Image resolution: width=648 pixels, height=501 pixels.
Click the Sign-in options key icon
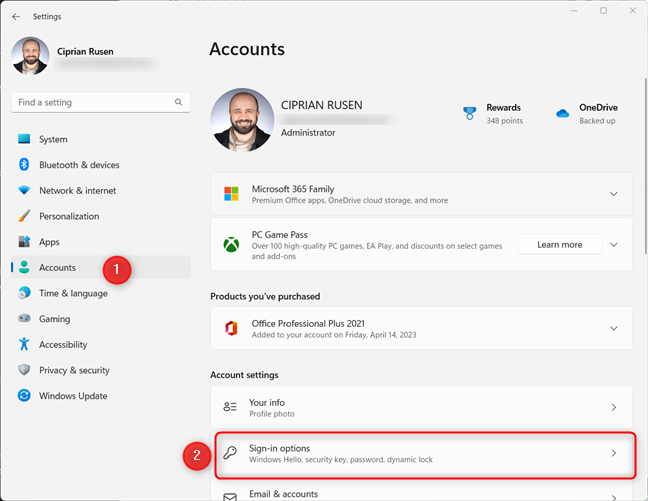[231, 454]
